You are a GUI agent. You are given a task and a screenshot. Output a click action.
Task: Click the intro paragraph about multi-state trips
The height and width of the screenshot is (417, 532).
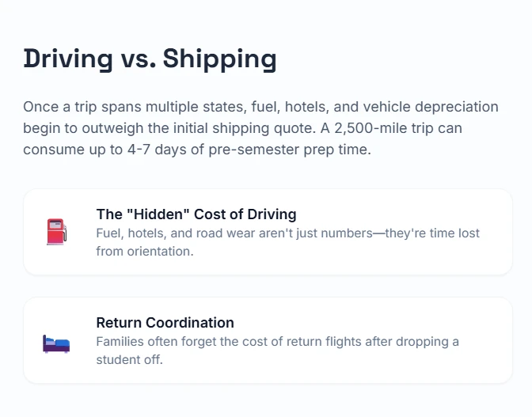260,127
